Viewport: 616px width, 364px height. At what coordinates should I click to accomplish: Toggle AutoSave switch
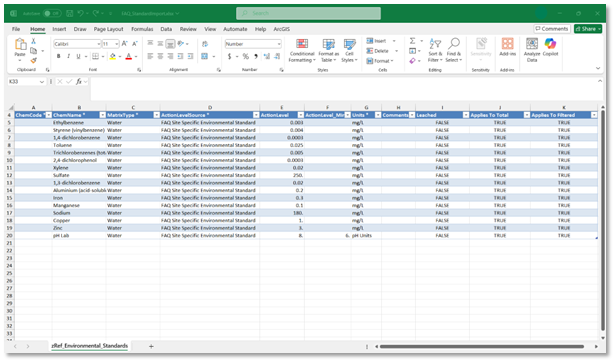[x=52, y=13]
